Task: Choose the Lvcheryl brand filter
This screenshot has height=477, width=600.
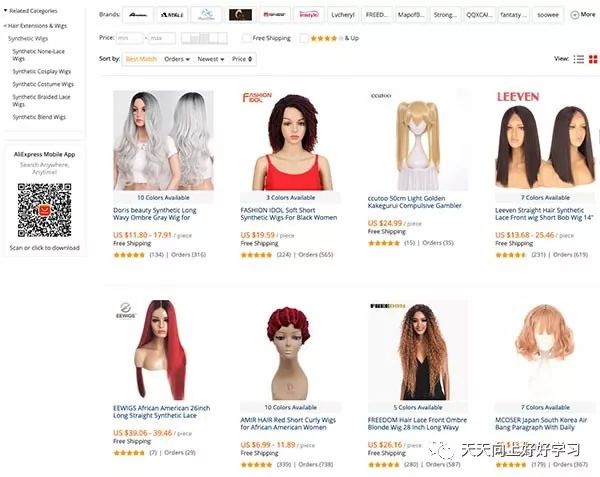Action: coord(342,15)
